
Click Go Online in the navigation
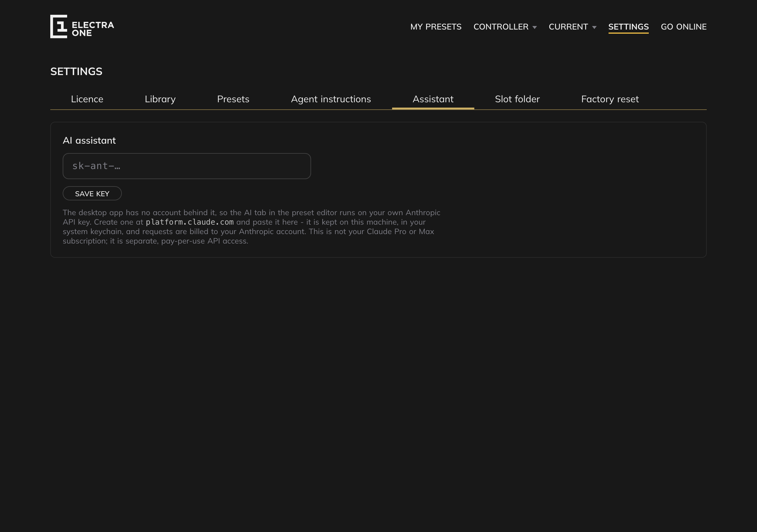click(x=683, y=27)
